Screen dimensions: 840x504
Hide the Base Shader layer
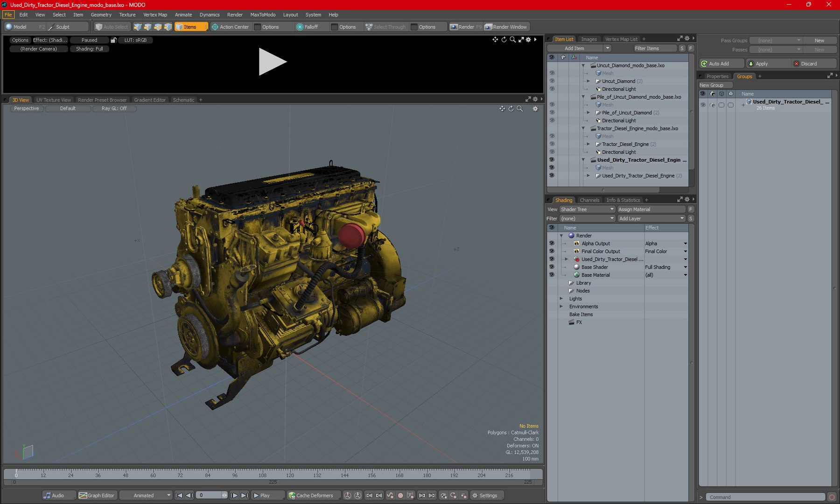tap(552, 267)
